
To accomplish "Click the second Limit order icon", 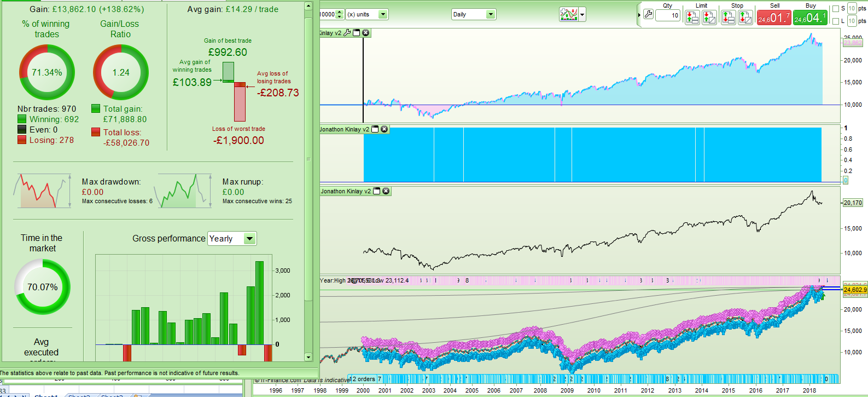I will point(709,18).
